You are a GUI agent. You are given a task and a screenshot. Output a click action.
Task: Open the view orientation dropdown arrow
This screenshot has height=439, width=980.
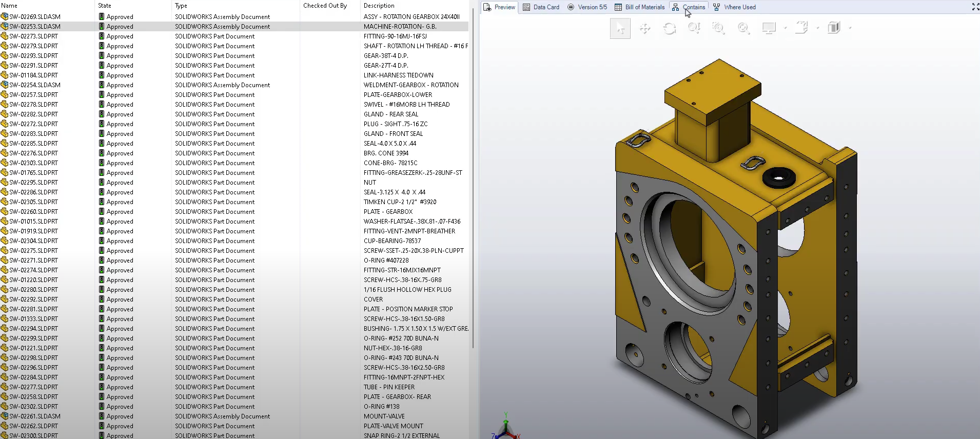click(818, 28)
